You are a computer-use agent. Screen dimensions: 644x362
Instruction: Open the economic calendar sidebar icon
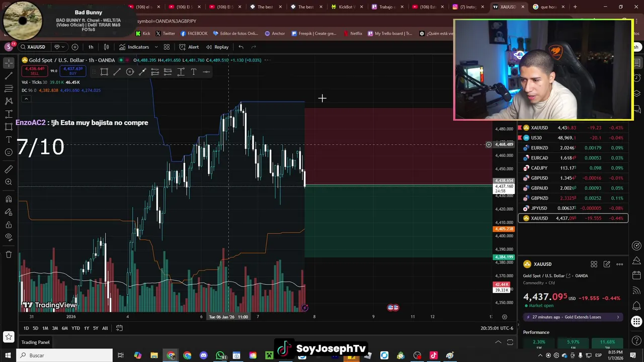[636, 276]
